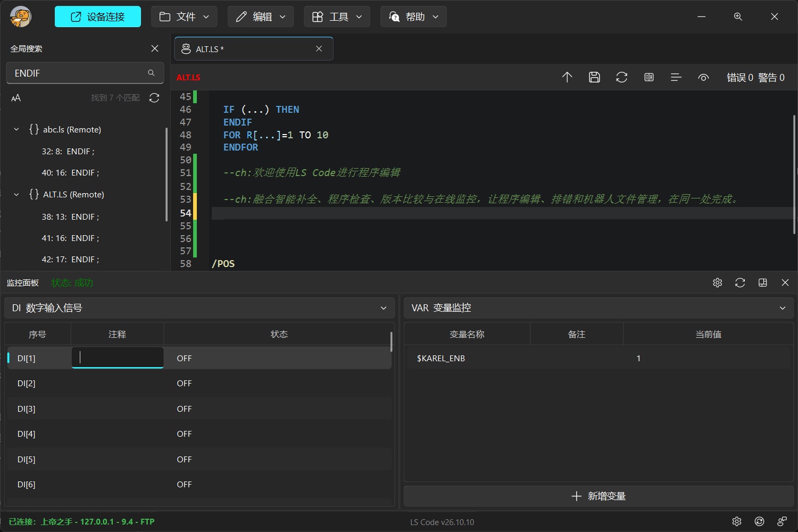The width and height of the screenshot is (798, 532).
Task: Toggle monitor panel layout icon
Action: pos(762,282)
